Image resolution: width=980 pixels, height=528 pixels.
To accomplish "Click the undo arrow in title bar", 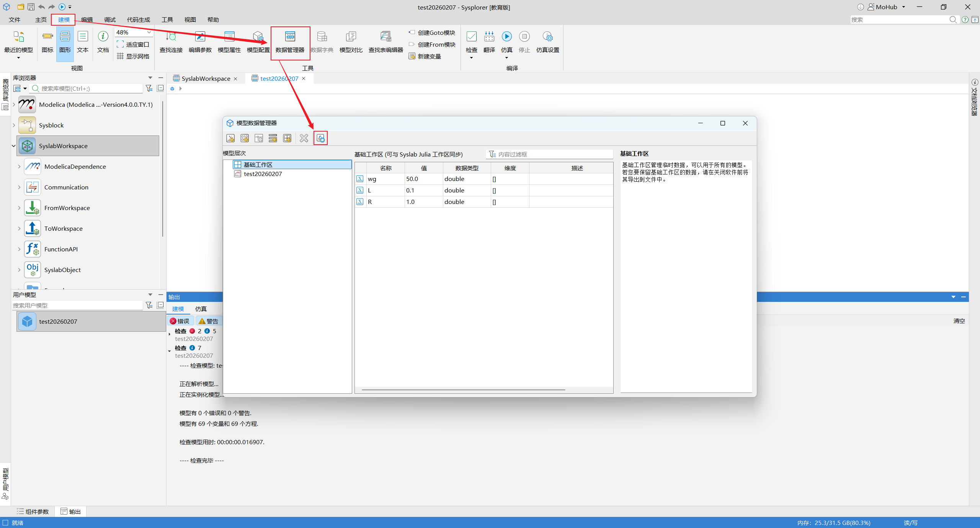I will click(41, 7).
